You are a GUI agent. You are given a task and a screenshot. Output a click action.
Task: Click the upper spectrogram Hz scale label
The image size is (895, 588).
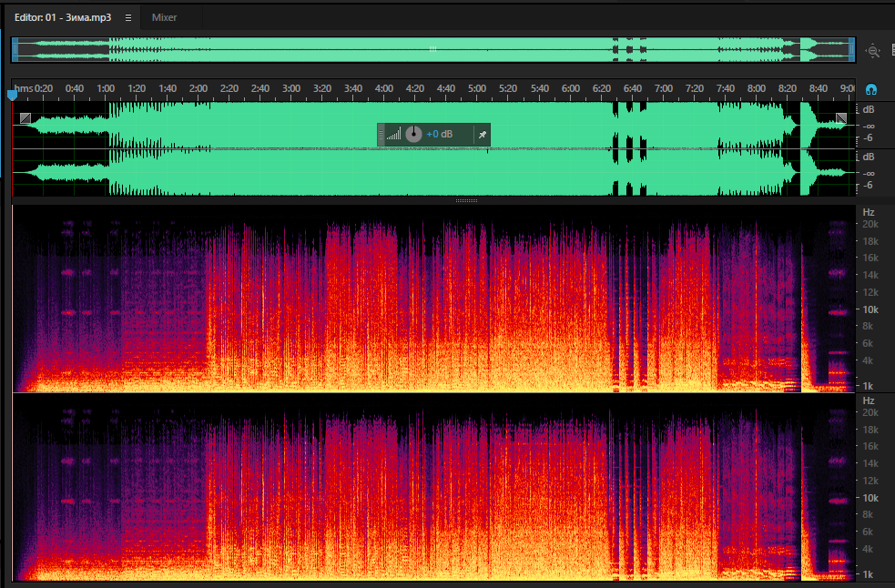(x=869, y=212)
